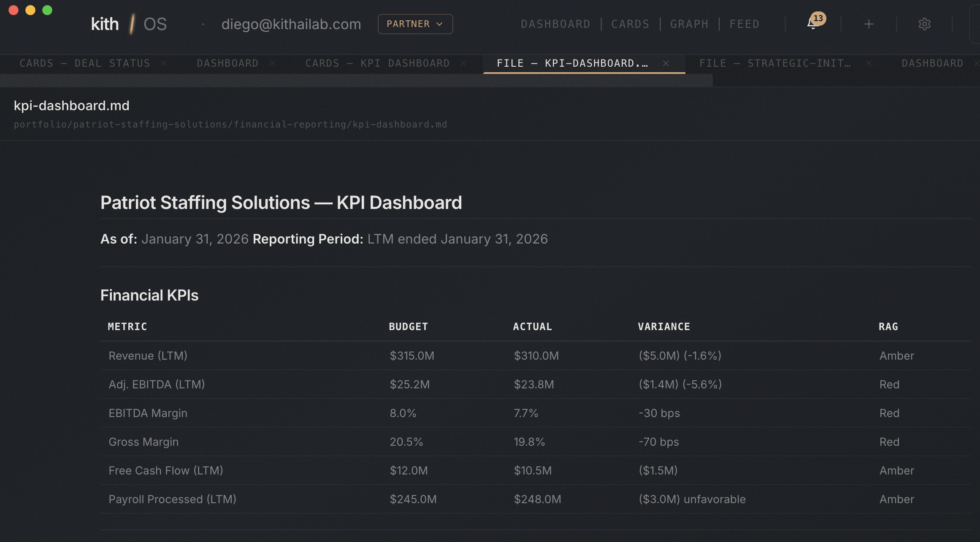Close the CARDS — KPI DASHBOARD tab

pyautogui.click(x=463, y=63)
